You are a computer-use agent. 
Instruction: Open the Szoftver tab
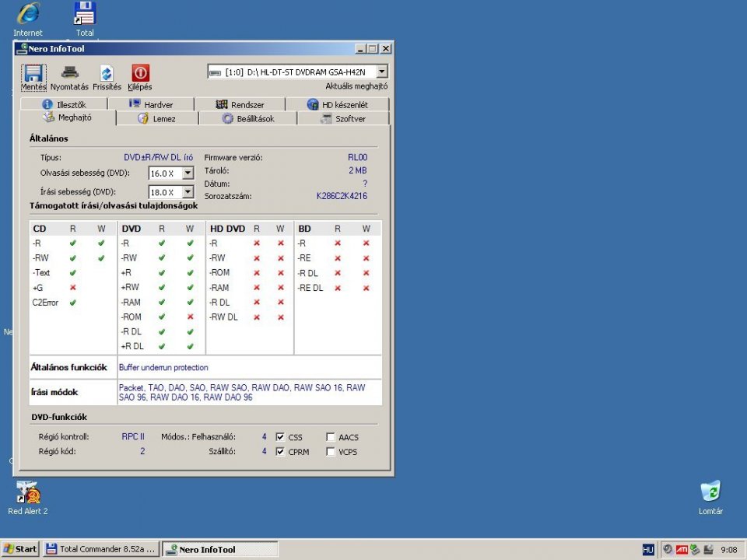point(343,118)
